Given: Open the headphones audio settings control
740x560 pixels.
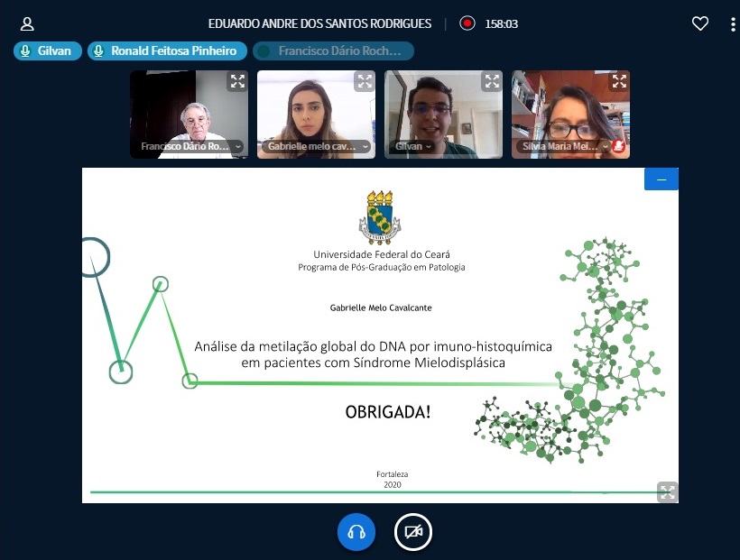Looking at the screenshot, I should (x=356, y=532).
